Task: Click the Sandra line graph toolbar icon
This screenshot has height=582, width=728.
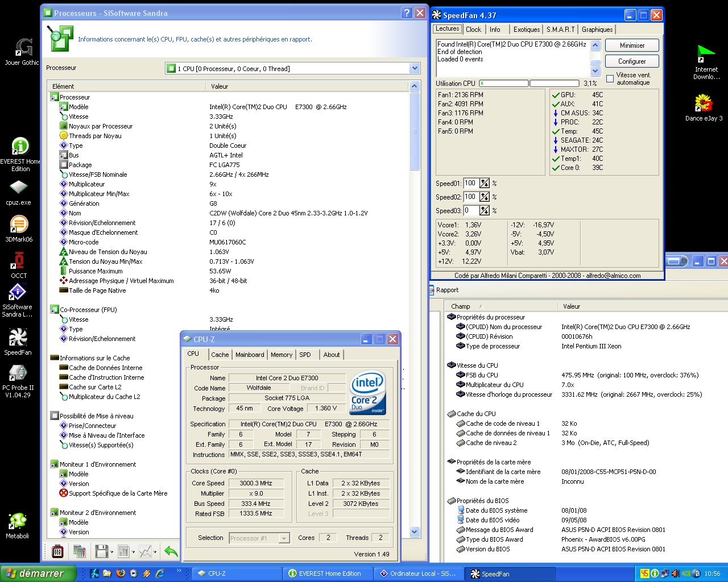Action: pos(145,551)
